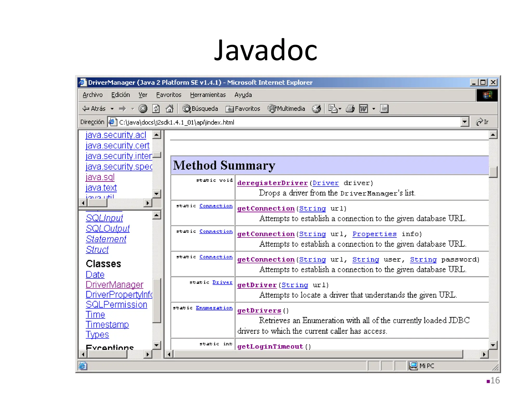Screen dimensions: 532x399
Task: Open the Mail dropdown arrow
Action: [x=340, y=109]
